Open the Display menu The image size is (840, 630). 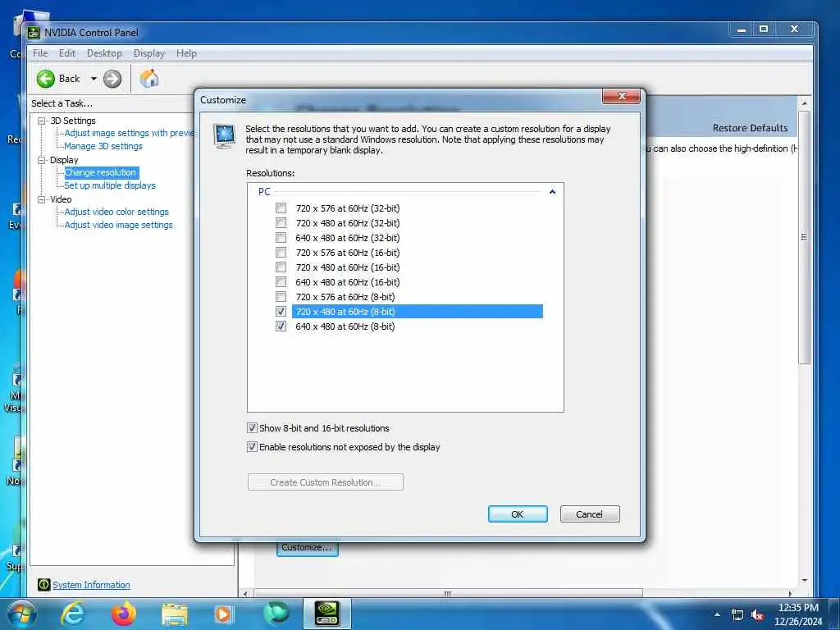click(x=149, y=53)
